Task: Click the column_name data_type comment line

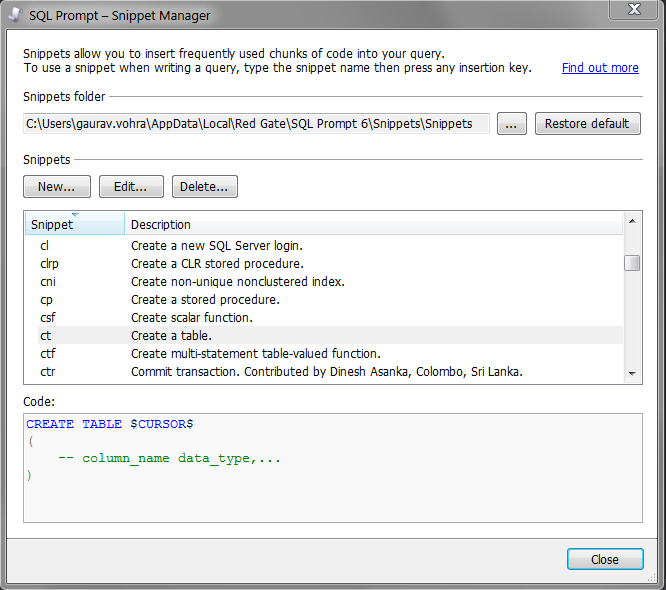Action: point(169,458)
